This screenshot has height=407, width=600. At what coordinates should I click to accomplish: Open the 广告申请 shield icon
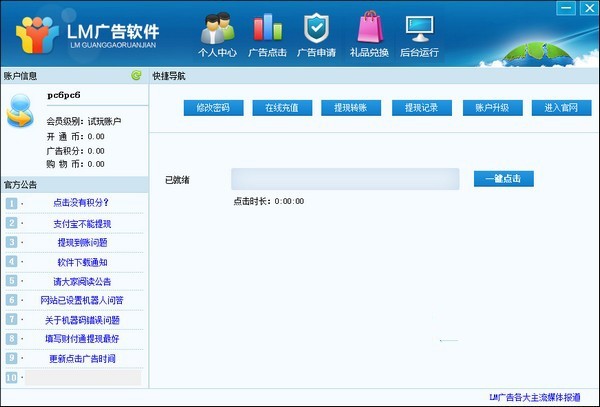click(316, 34)
